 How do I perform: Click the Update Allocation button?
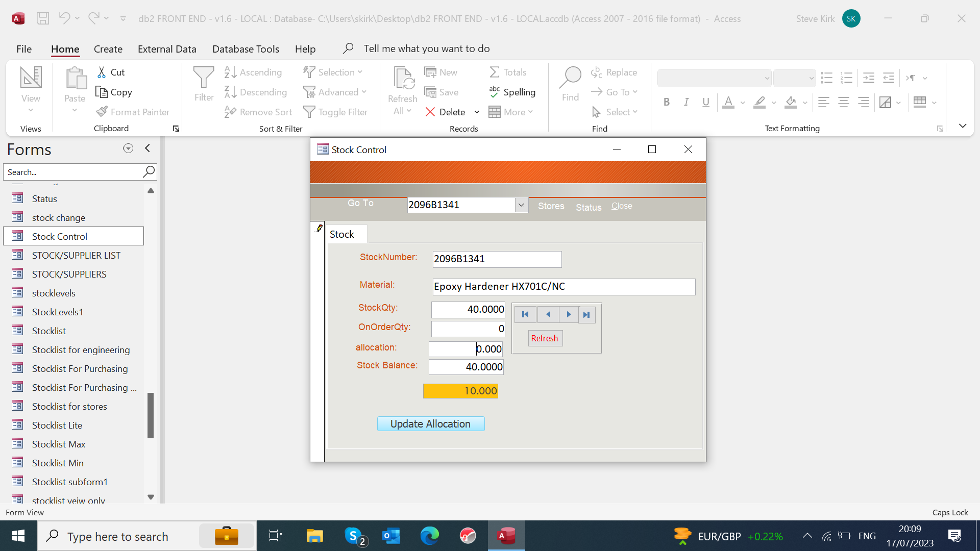(x=430, y=424)
